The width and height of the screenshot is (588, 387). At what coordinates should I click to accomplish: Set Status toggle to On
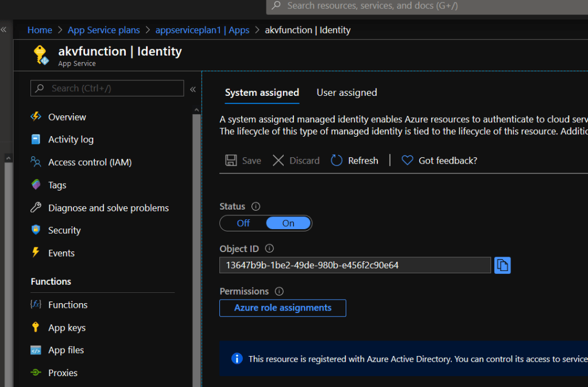click(288, 223)
